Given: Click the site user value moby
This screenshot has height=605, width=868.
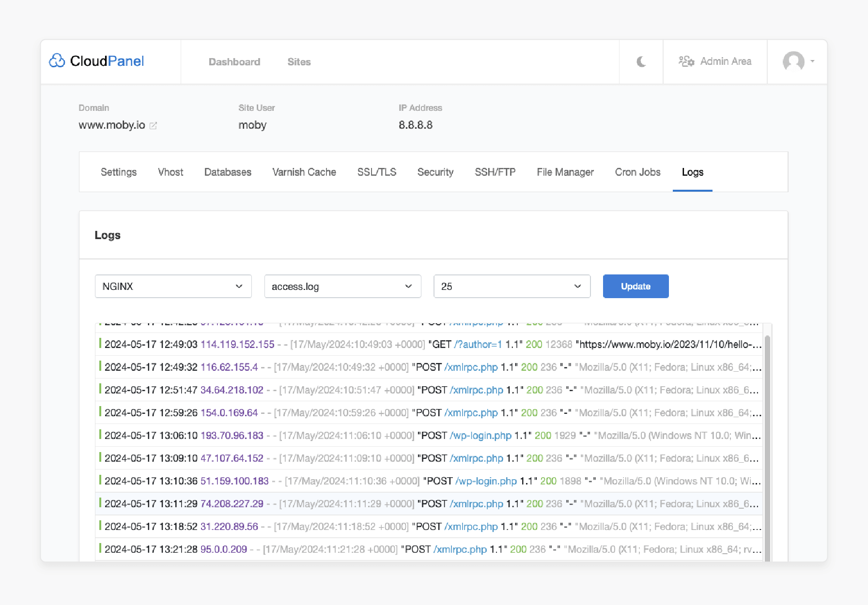Looking at the screenshot, I should pyautogui.click(x=252, y=125).
